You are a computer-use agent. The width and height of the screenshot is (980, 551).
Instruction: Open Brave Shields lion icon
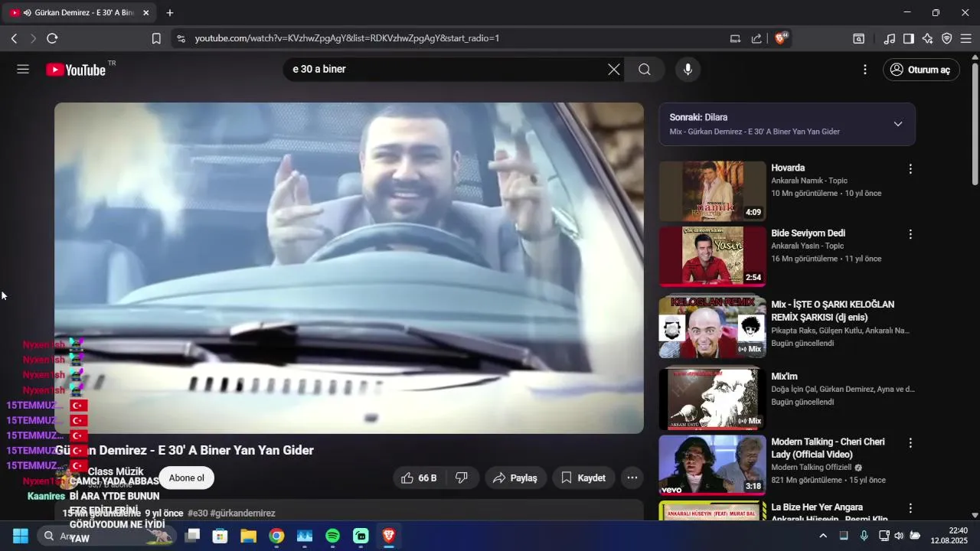coord(781,38)
